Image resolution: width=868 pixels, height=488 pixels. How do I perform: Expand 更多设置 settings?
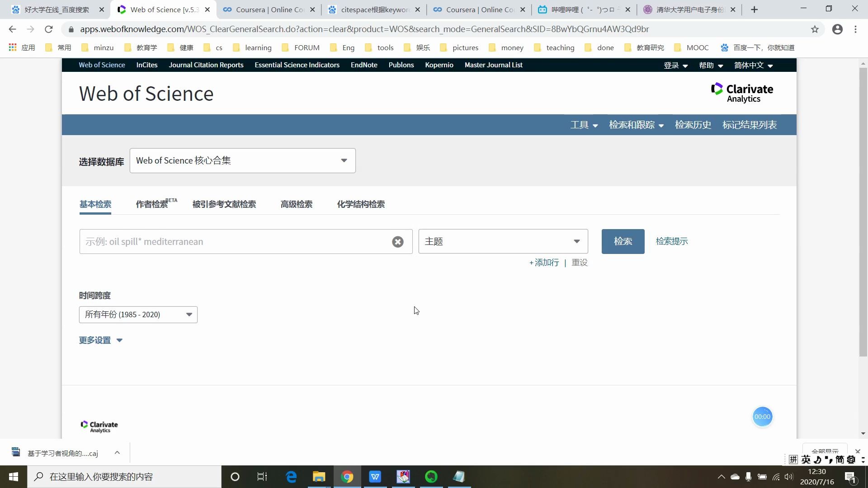pos(101,340)
